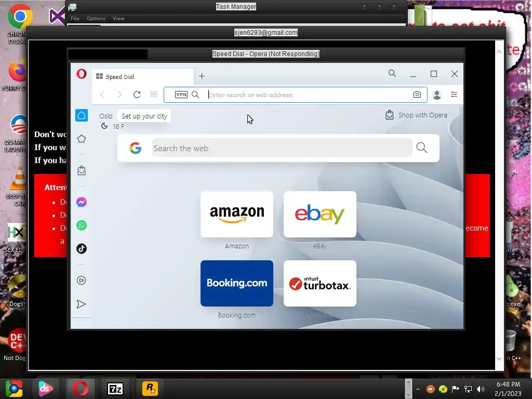Select the Speed Dial tab

[142, 77]
